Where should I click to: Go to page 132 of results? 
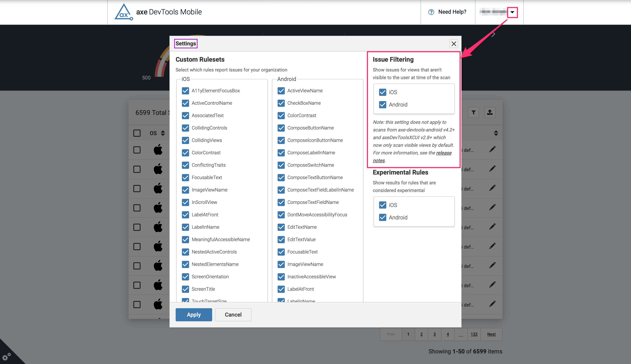(474, 334)
